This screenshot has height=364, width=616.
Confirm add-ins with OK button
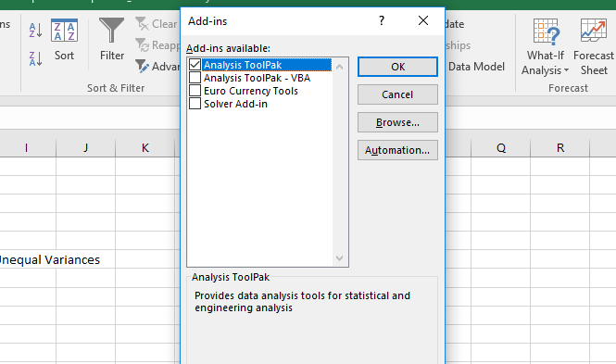397,67
